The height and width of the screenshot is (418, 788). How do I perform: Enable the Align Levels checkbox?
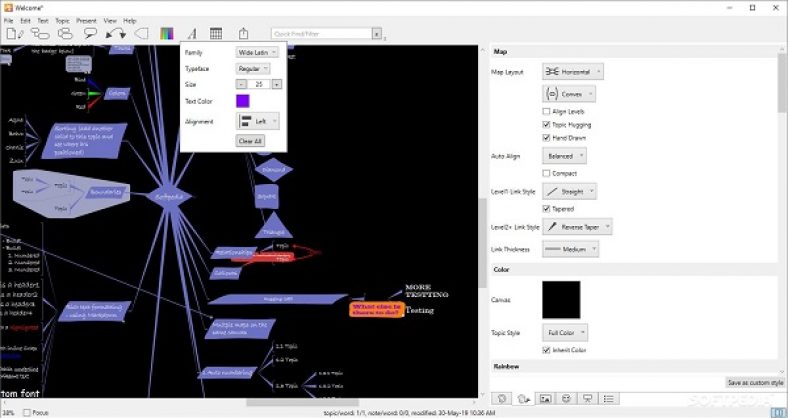click(546, 112)
